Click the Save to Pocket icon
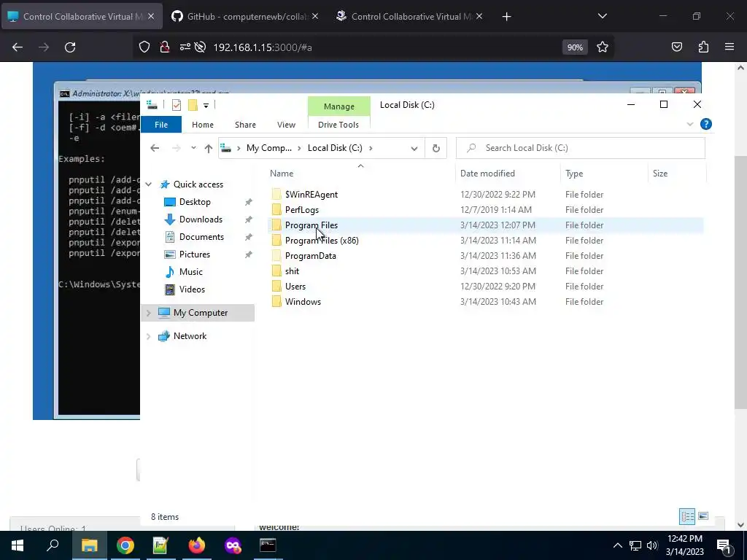This screenshot has width=747, height=560. [x=676, y=47]
